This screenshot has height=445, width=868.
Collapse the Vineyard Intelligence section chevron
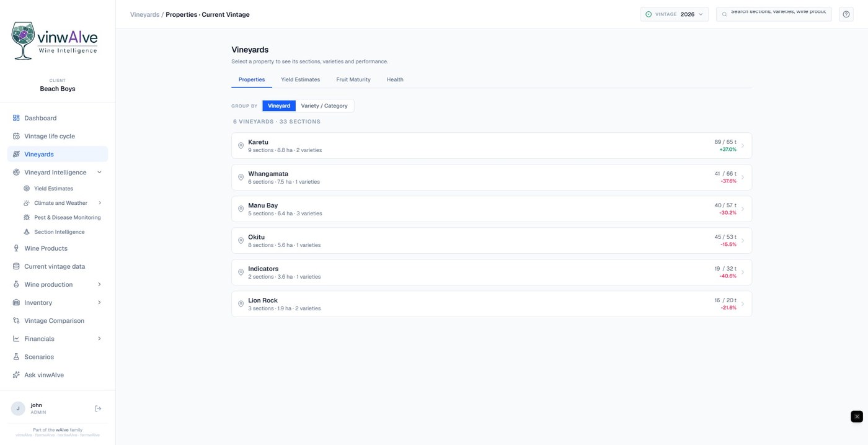tap(100, 173)
